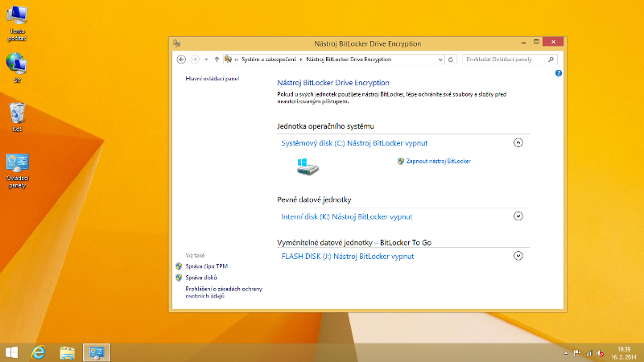The image size is (644, 362).
Task: Click the muted volume tray icon
Action: pos(600,352)
